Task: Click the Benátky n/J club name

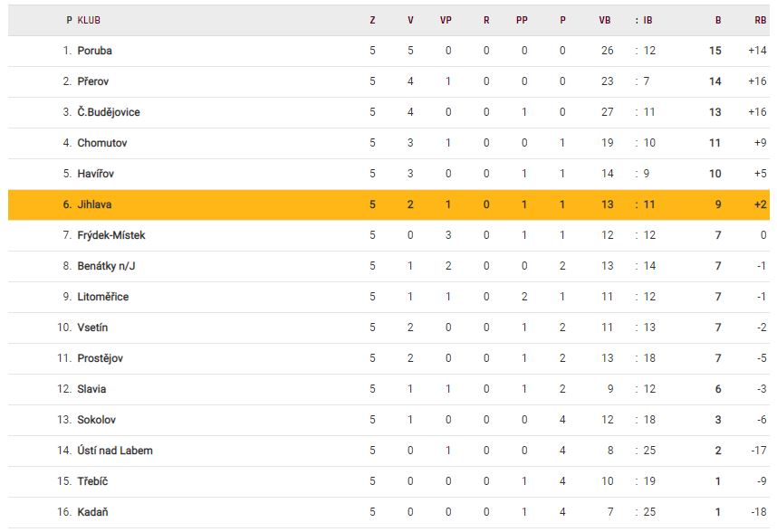Action: coord(106,266)
